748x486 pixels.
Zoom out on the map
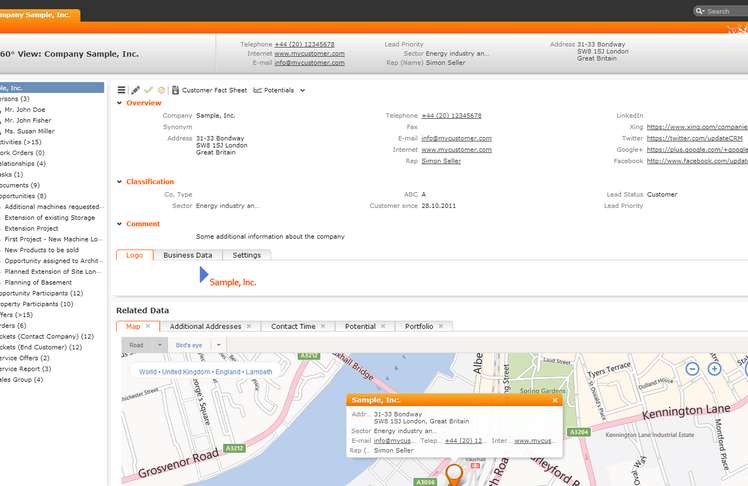coord(694,369)
